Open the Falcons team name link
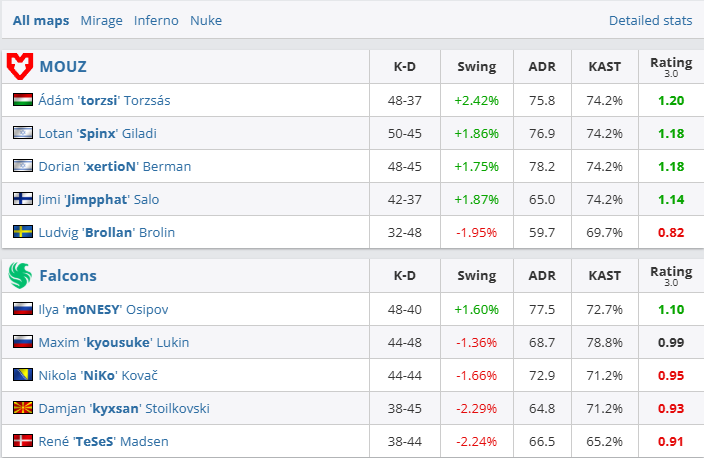Image resolution: width=704 pixels, height=458 pixels. coord(68,275)
